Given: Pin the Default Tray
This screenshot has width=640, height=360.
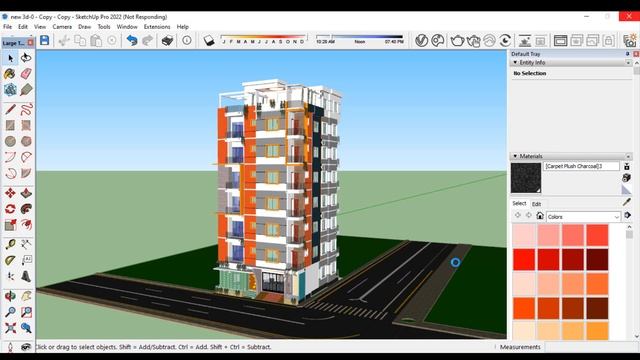Looking at the screenshot, I should point(627,53).
